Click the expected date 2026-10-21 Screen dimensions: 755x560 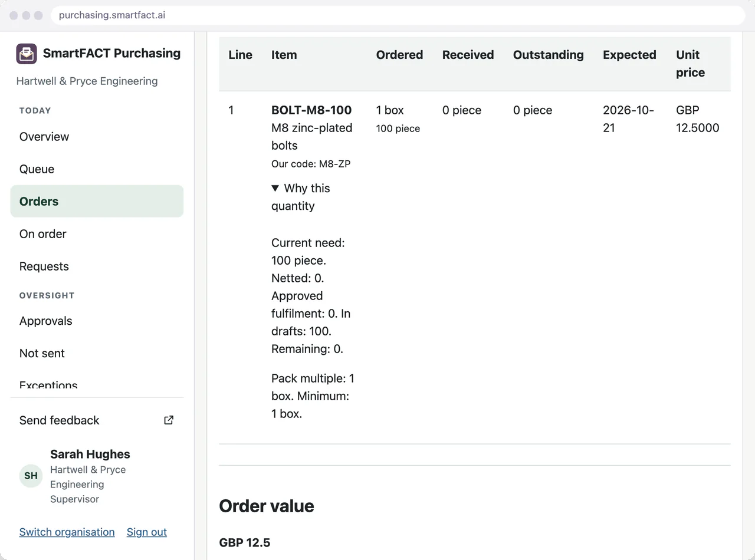point(628,119)
